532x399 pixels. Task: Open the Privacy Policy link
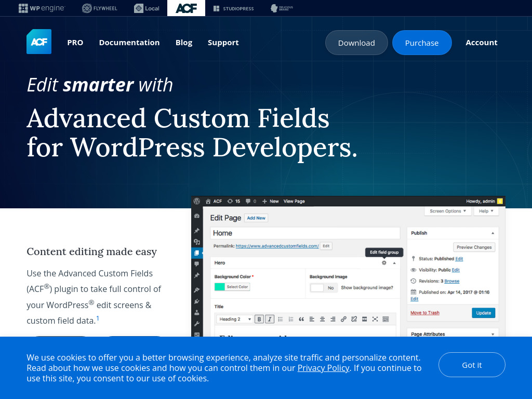pyautogui.click(x=323, y=368)
